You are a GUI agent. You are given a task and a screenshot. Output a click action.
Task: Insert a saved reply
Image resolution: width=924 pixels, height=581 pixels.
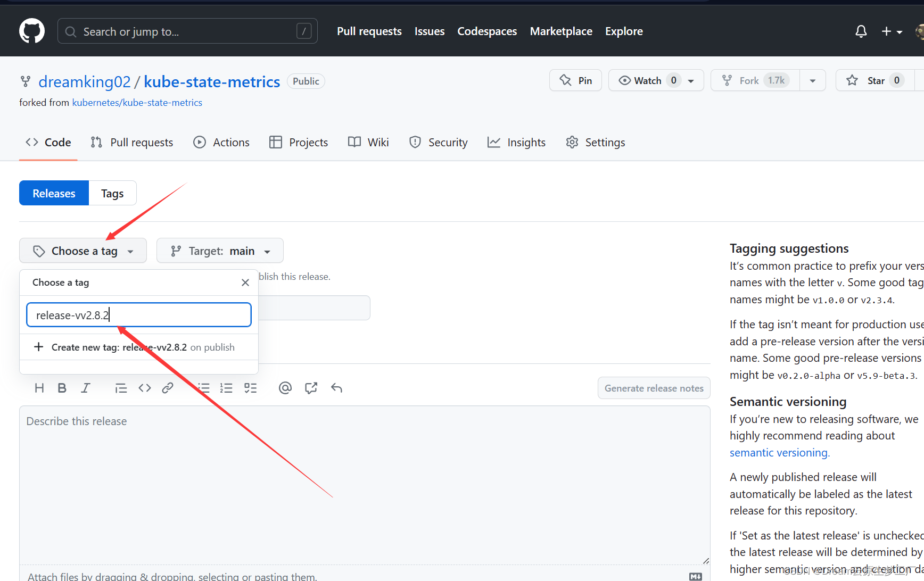pyautogui.click(x=336, y=388)
